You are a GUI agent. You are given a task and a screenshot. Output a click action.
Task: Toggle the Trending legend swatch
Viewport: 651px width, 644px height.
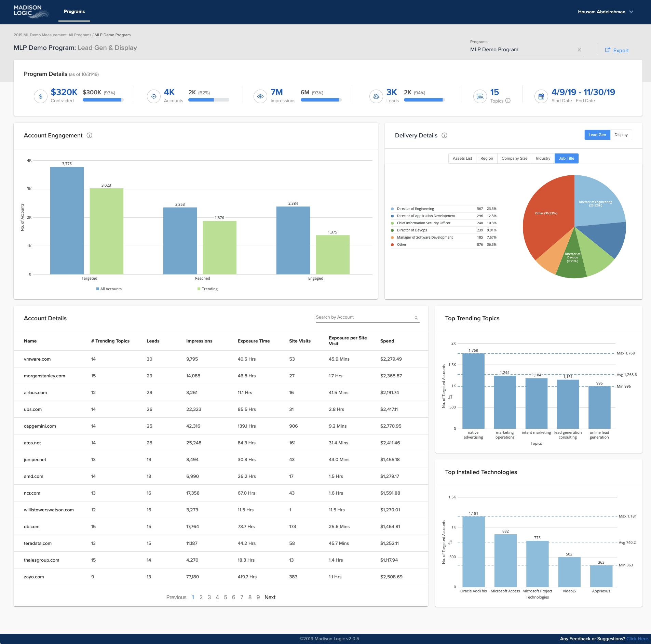pyautogui.click(x=199, y=289)
